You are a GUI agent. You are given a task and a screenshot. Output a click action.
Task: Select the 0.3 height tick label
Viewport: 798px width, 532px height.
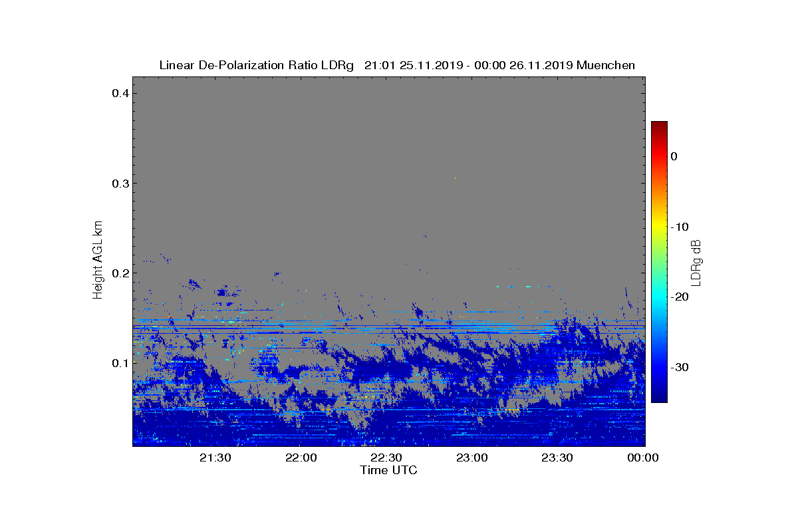click(120, 183)
